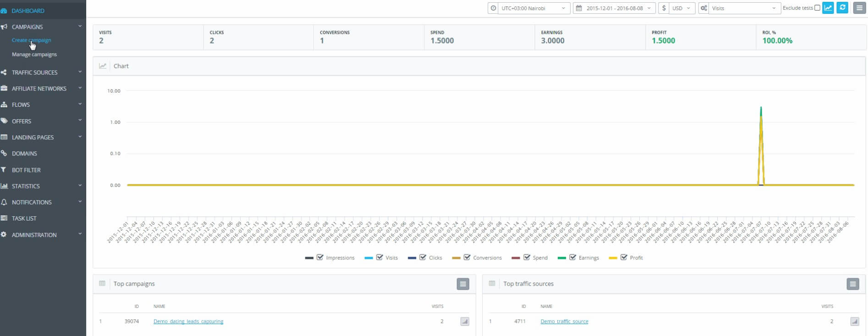Open the Statistics sidebar menu
868x336 pixels.
click(x=26, y=186)
